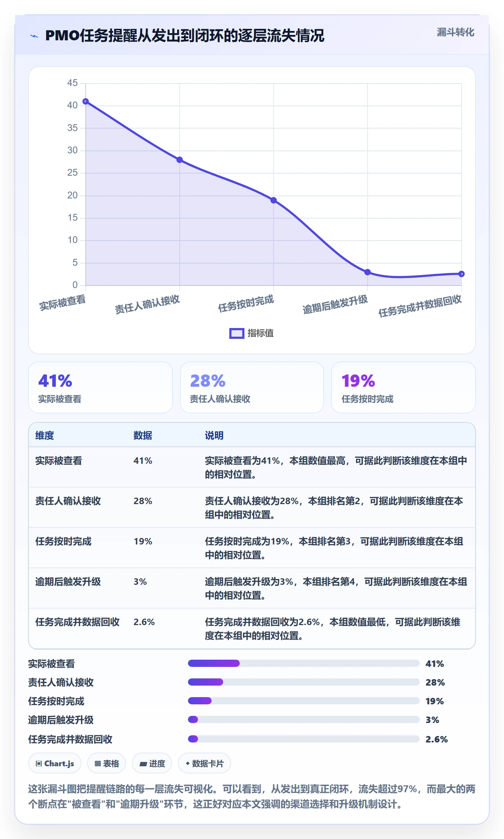Click the 45 y-axis tick label

tap(72, 83)
